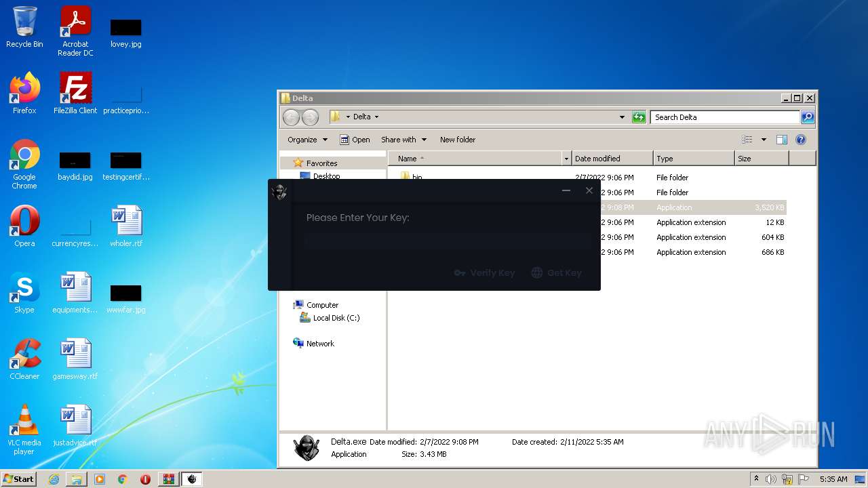The image size is (868, 488).
Task: Sort by Size column header
Action: pos(762,159)
